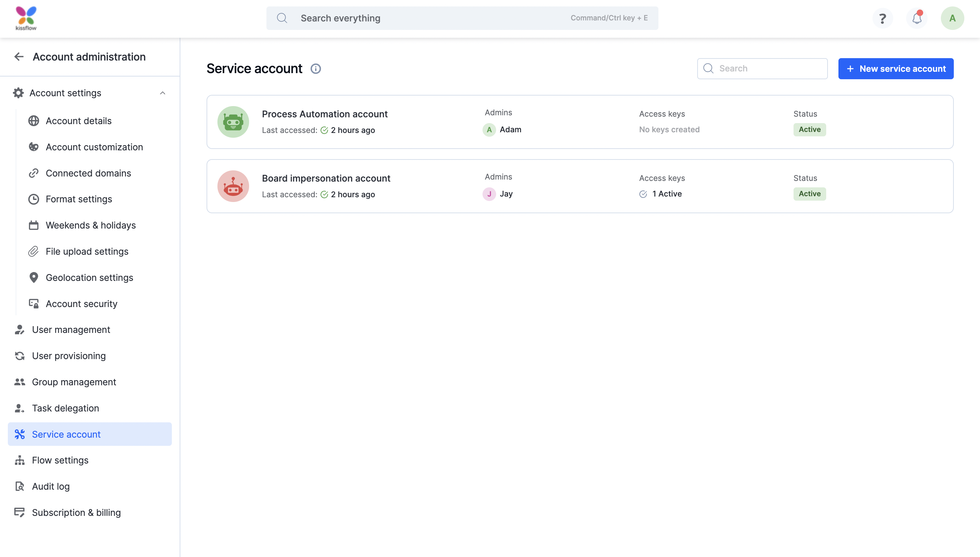Open Account customization page
Viewport: 980px width, 557px height.
click(x=94, y=147)
